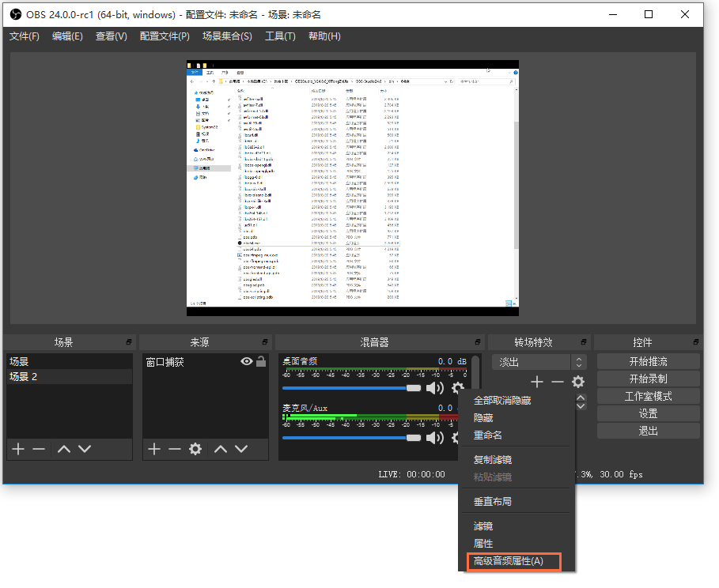The image size is (719, 588).
Task: Move the scene up with the arrow
Action: click(x=64, y=449)
